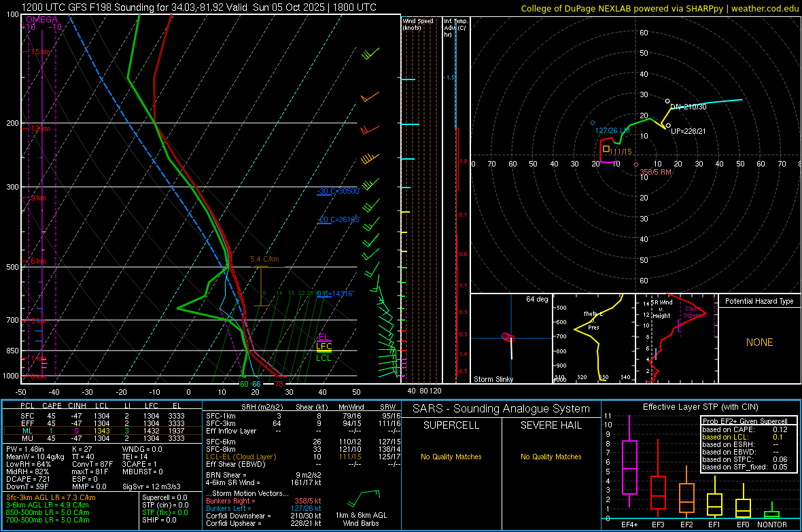Viewport: 802px width, 532px height.
Task: Click the STP (cin) = 0.0 parameter
Action: click(165, 505)
